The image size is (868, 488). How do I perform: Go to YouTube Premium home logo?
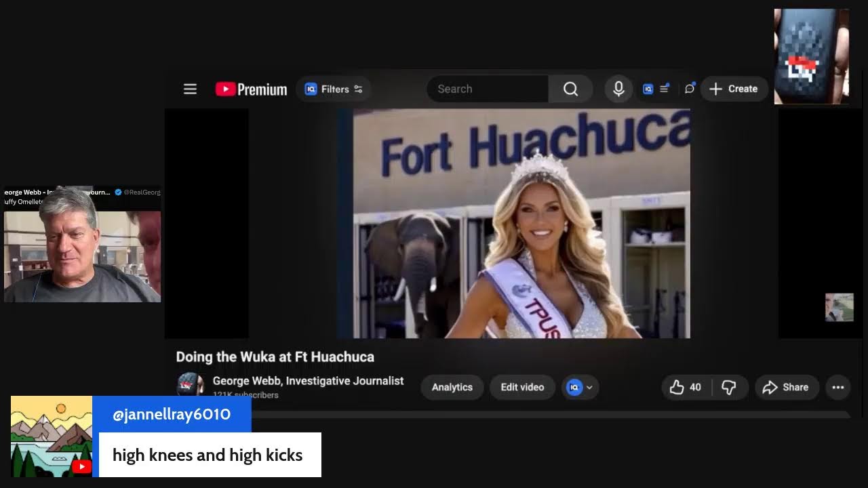tap(251, 89)
